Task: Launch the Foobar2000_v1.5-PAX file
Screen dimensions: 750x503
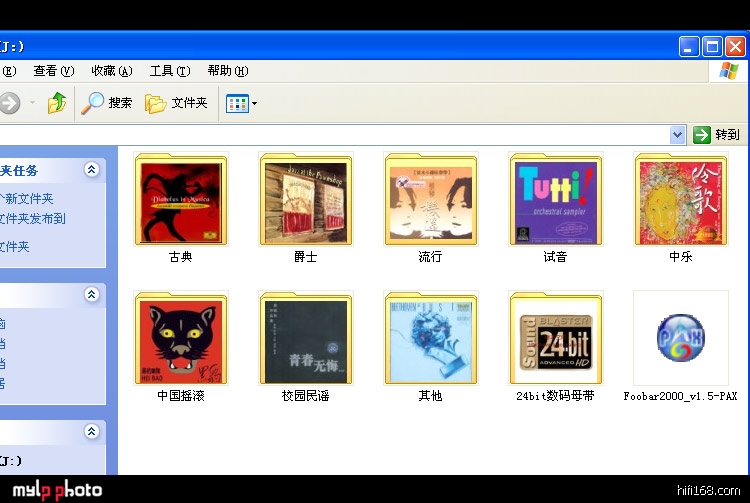Action: (x=680, y=339)
